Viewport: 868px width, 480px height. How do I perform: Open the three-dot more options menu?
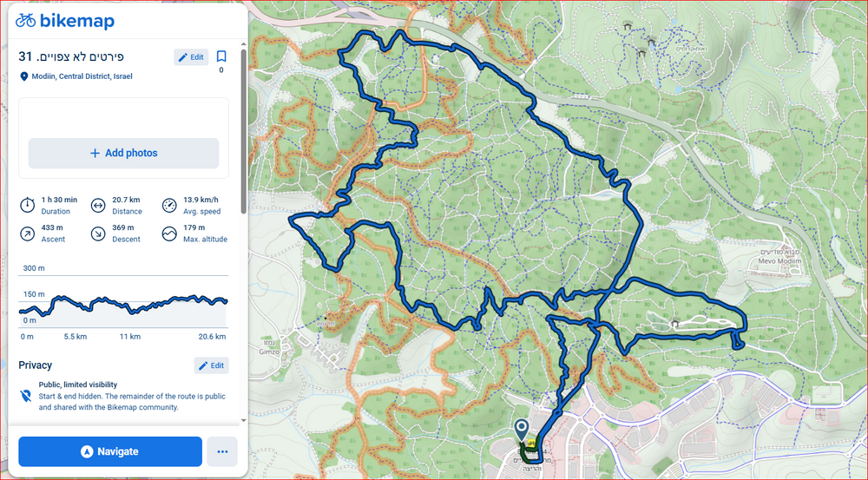tap(222, 451)
